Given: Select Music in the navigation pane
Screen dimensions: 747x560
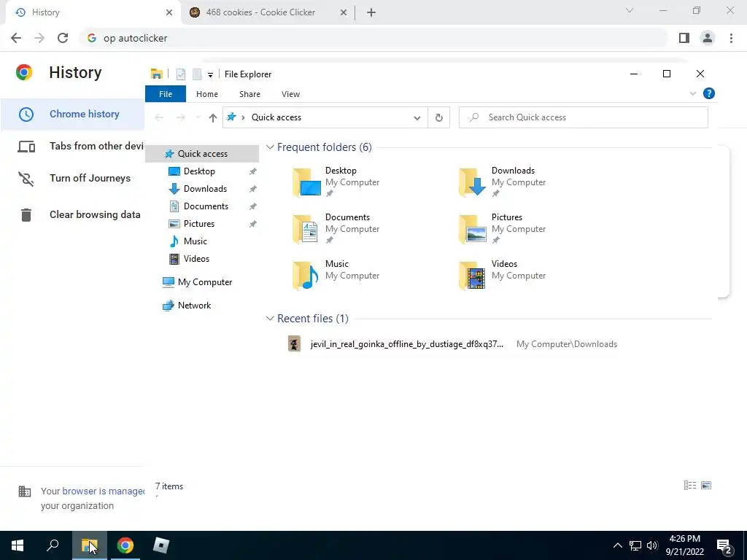Looking at the screenshot, I should coord(196,241).
